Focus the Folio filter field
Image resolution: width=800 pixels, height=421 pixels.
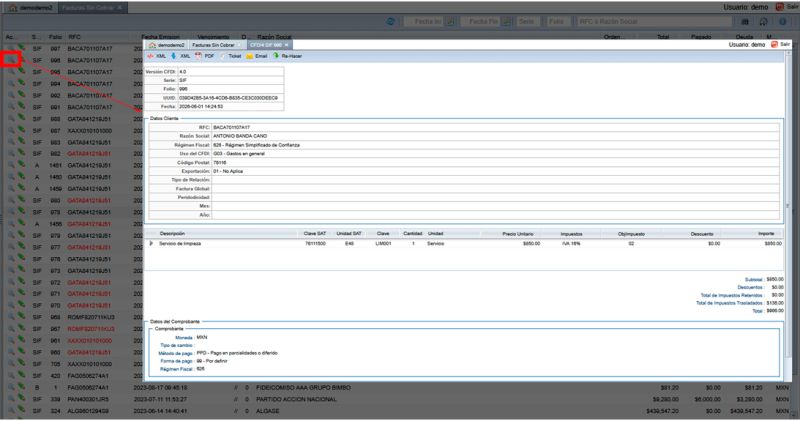click(558, 21)
